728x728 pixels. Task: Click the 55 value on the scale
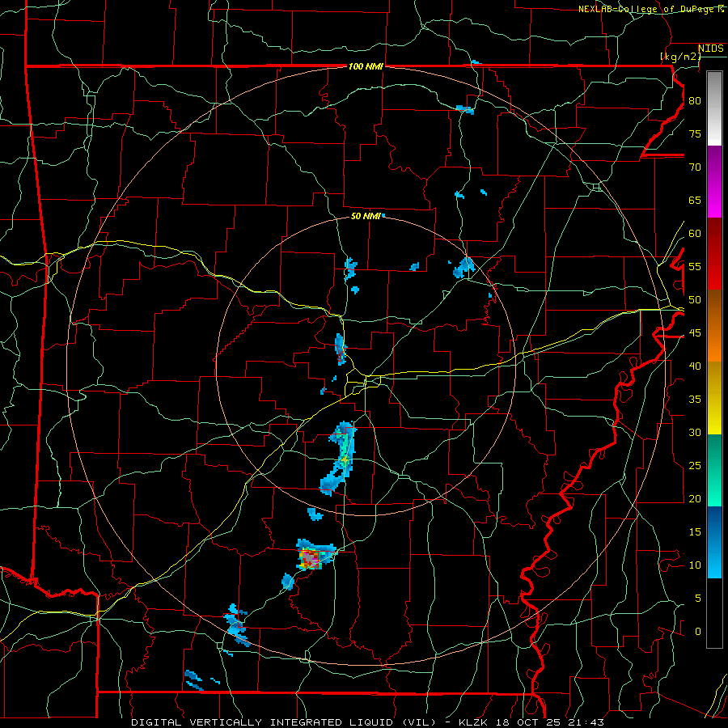(695, 266)
